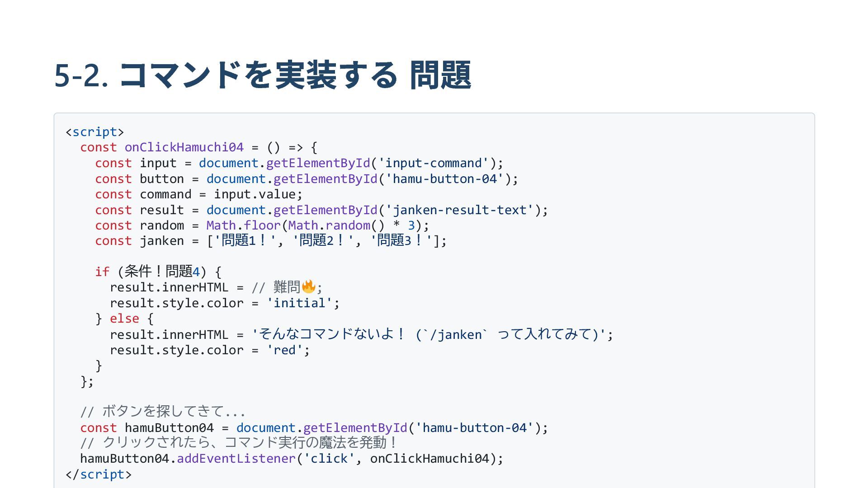Click the addEventListener method name
The image size is (868, 488).
click(236, 459)
